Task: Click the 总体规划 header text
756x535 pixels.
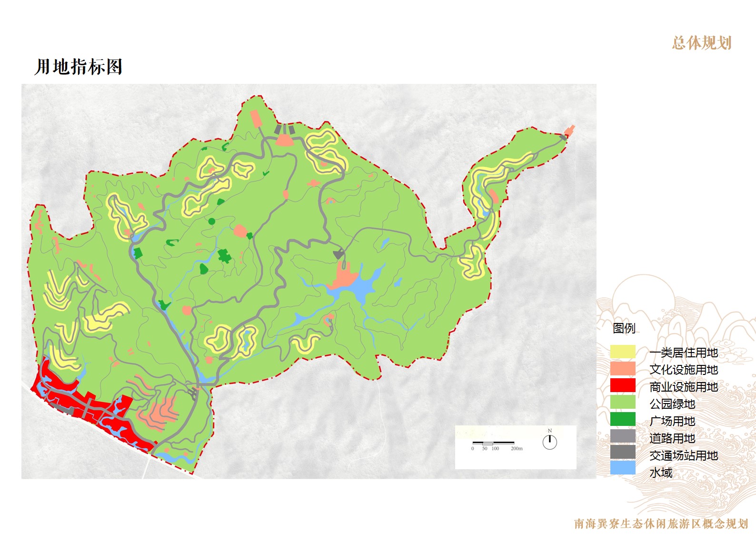Action: tap(702, 43)
